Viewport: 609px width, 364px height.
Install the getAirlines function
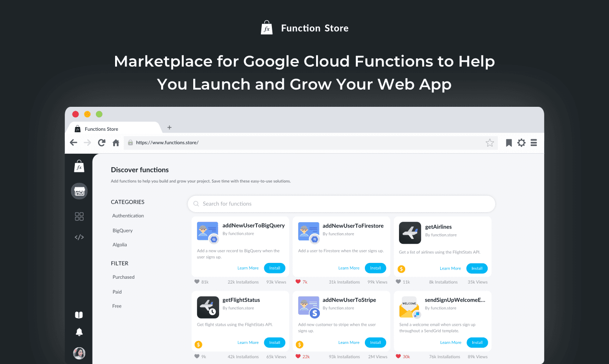477,268
